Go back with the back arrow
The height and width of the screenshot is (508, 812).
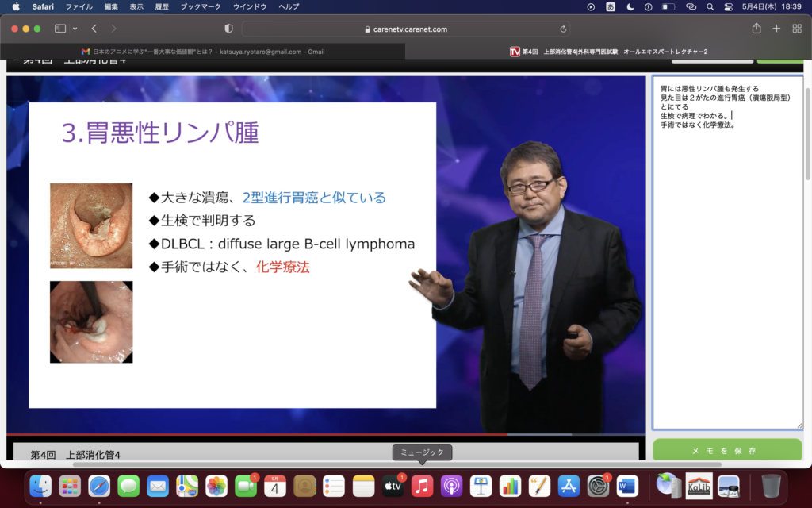(x=94, y=29)
